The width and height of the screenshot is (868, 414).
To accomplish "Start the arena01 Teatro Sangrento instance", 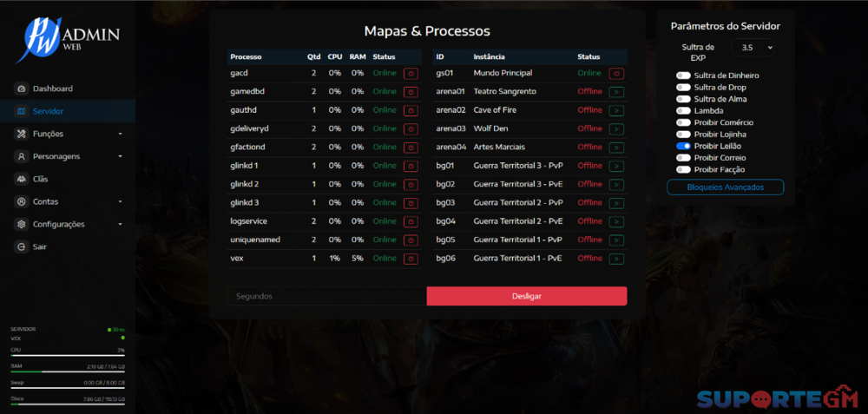I will [x=616, y=92].
